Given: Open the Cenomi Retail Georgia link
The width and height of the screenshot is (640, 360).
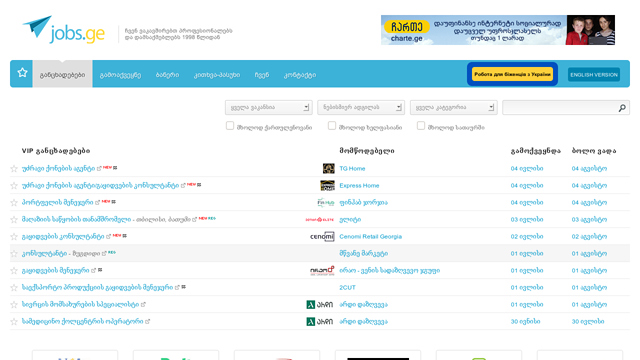Looking at the screenshot, I should pyautogui.click(x=371, y=236).
